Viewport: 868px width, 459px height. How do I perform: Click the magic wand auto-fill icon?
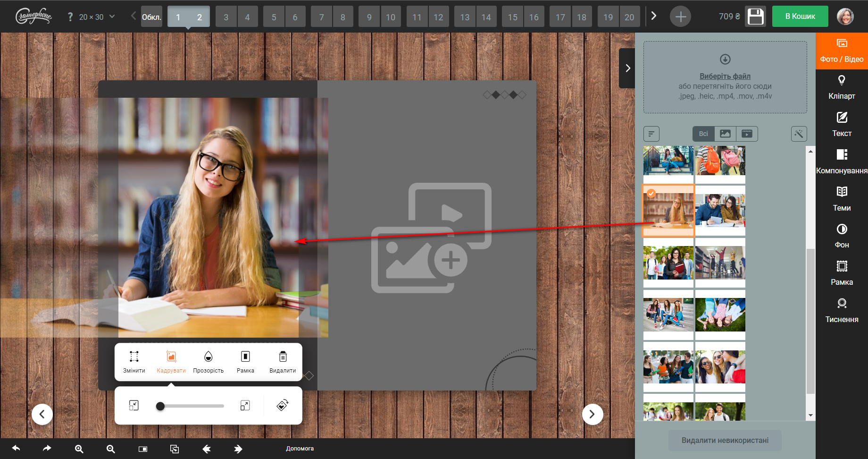tap(799, 134)
